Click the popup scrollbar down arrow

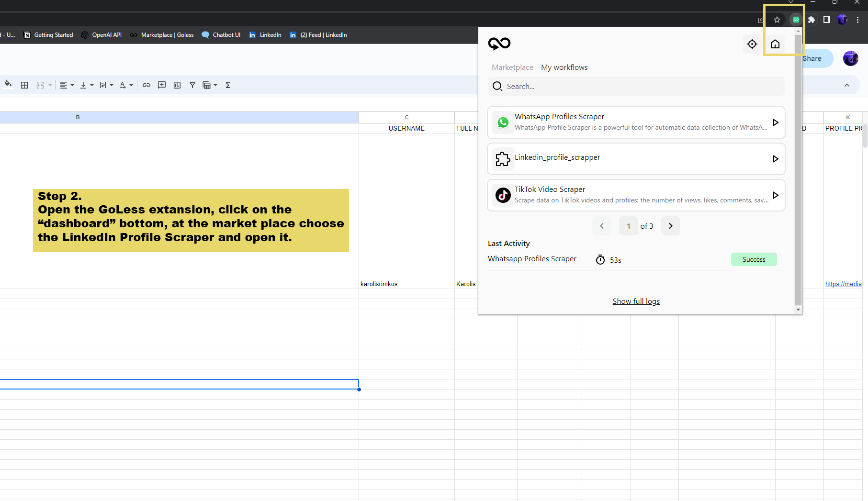click(798, 310)
